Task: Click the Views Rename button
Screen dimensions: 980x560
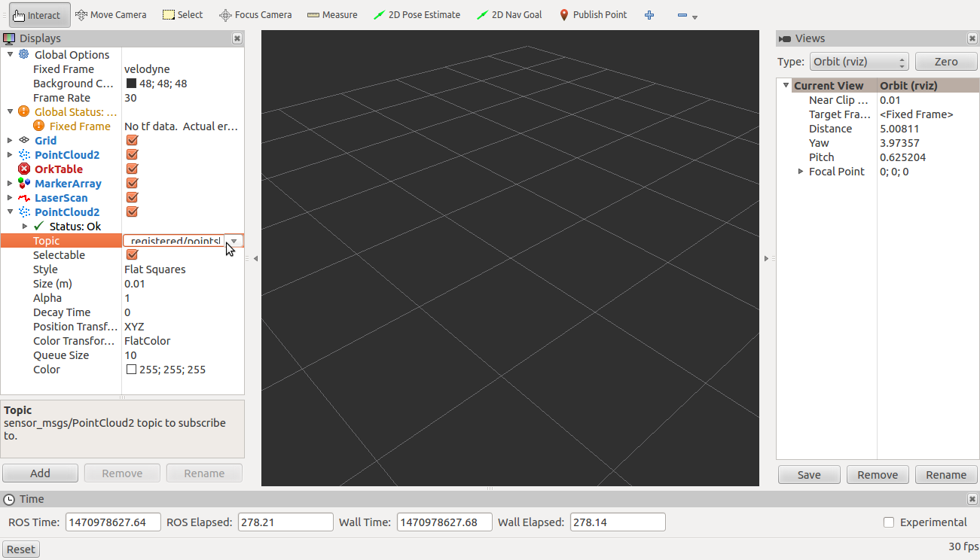Action: (946, 474)
